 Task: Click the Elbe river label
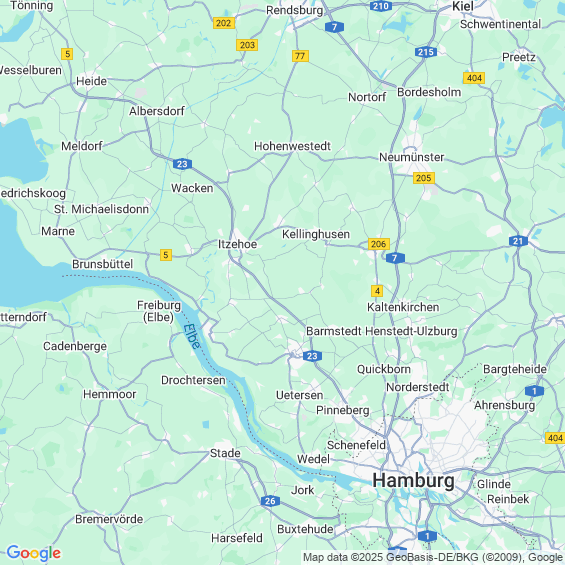coord(191,336)
